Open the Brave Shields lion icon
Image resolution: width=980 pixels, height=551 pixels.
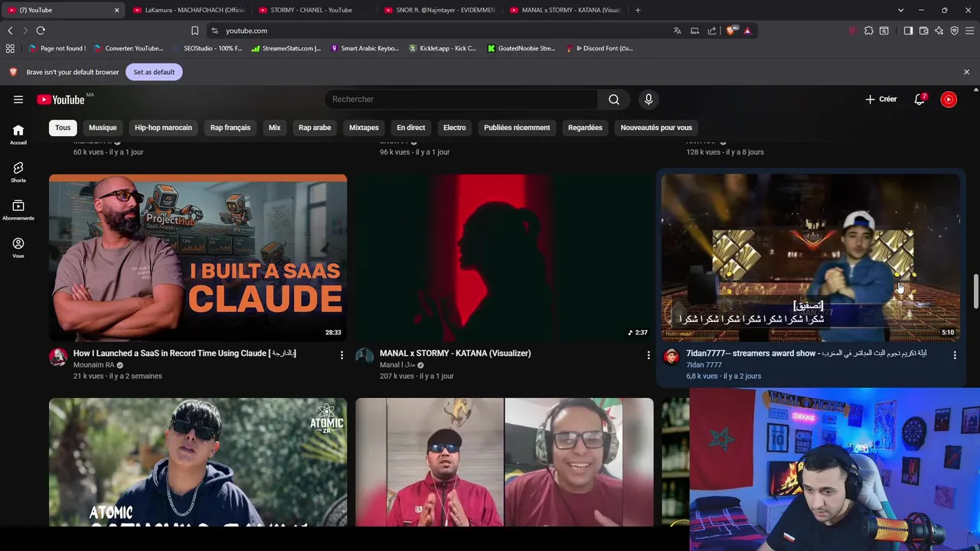pos(731,31)
